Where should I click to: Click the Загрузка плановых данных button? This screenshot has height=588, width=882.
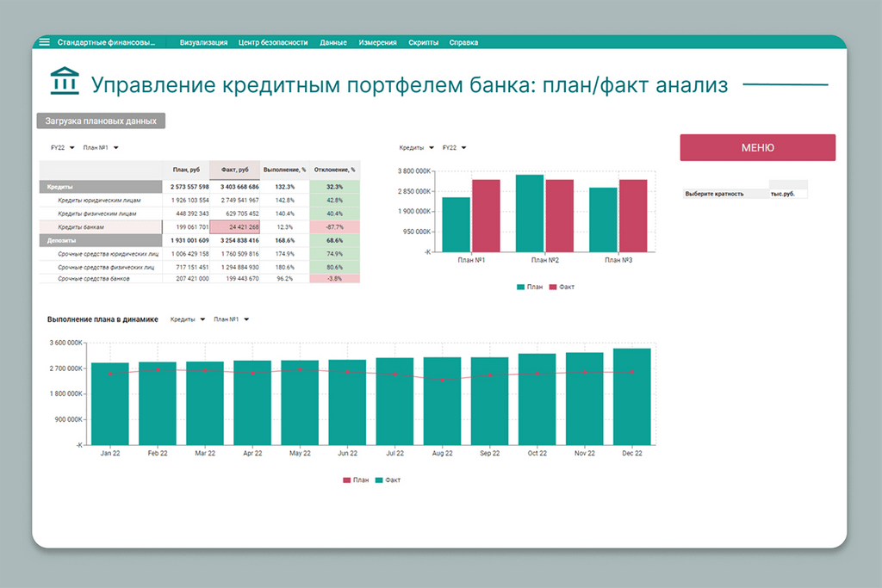tap(101, 121)
